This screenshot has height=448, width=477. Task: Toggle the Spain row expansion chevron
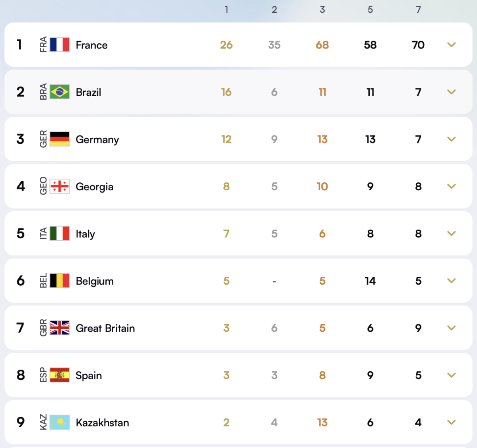451,375
